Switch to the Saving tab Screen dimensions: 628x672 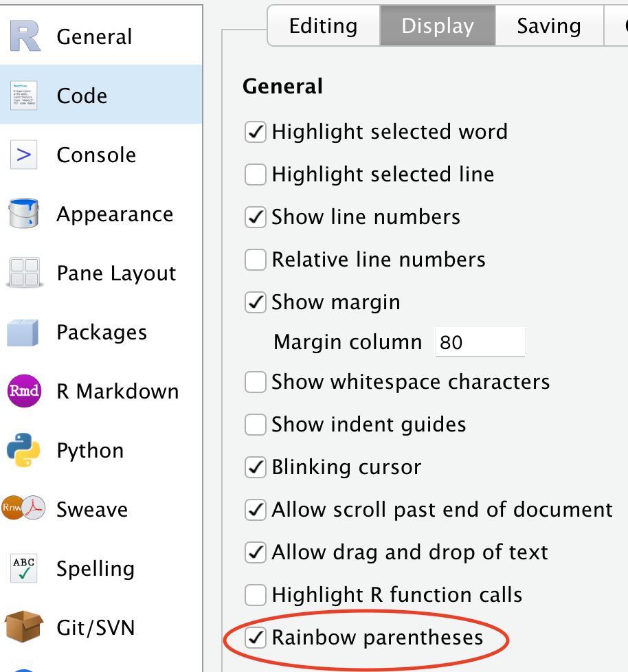point(548,26)
